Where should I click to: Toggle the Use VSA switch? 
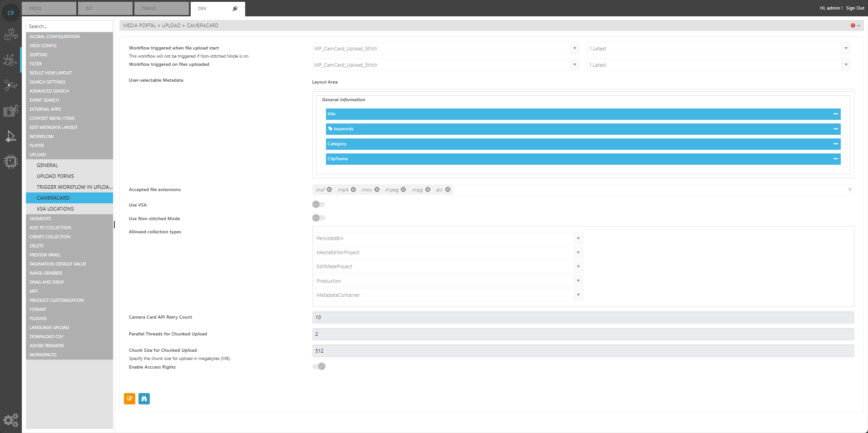pyautogui.click(x=319, y=205)
